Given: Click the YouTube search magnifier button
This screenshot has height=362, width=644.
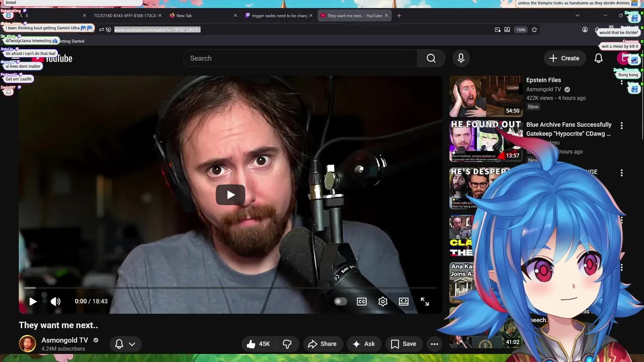Looking at the screenshot, I should tap(431, 58).
